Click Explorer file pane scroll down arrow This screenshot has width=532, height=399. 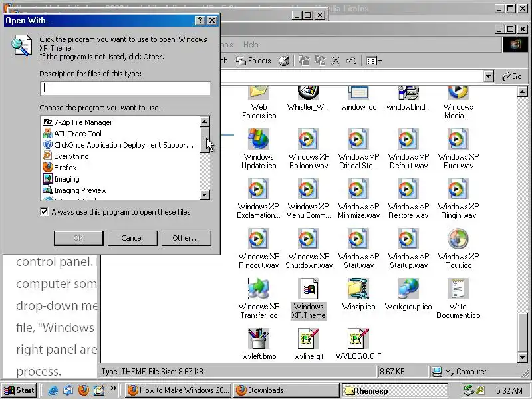point(523,357)
